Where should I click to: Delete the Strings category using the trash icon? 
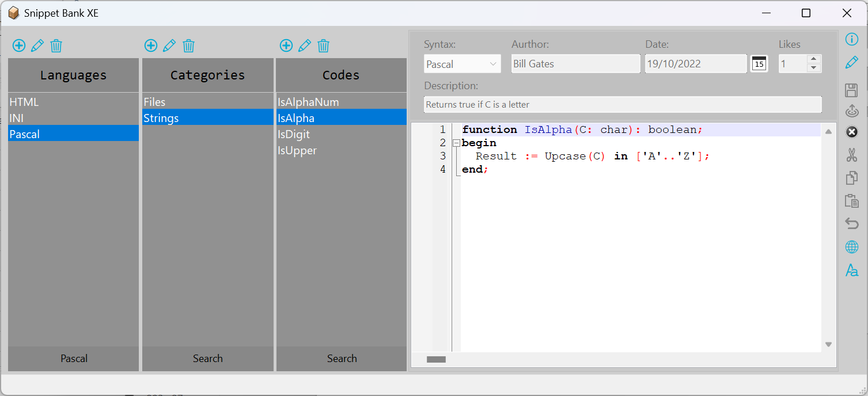pyautogui.click(x=188, y=45)
